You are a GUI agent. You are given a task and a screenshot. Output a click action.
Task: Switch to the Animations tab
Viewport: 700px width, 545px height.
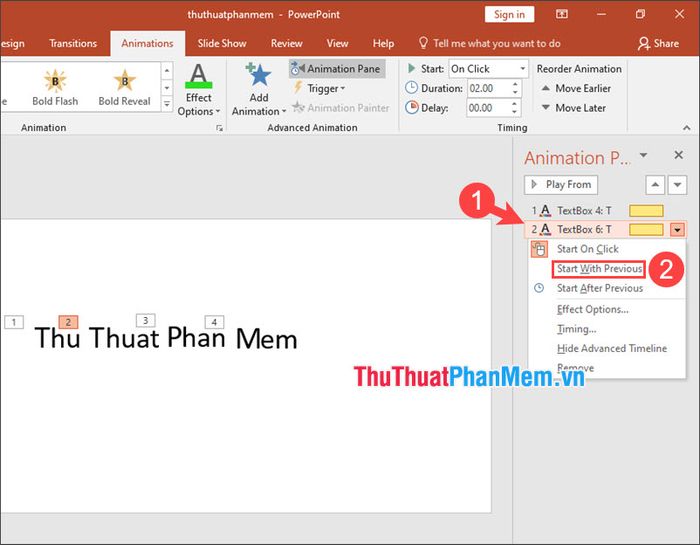147,43
